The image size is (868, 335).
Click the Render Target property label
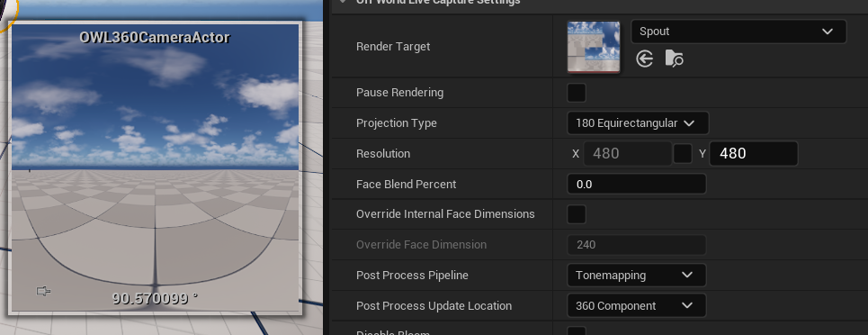coord(393,47)
